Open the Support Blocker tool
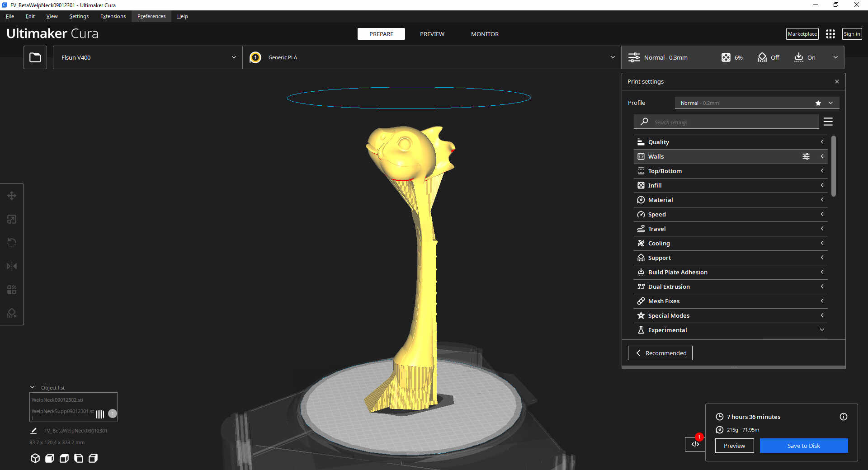868x470 pixels. pos(12,313)
